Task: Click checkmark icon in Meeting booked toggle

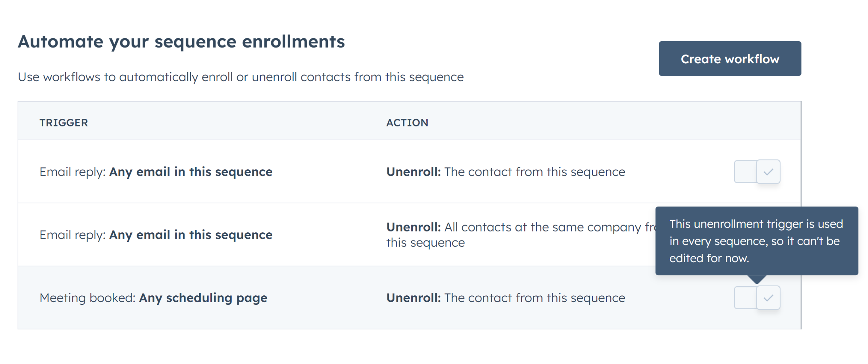Action: pos(768,298)
